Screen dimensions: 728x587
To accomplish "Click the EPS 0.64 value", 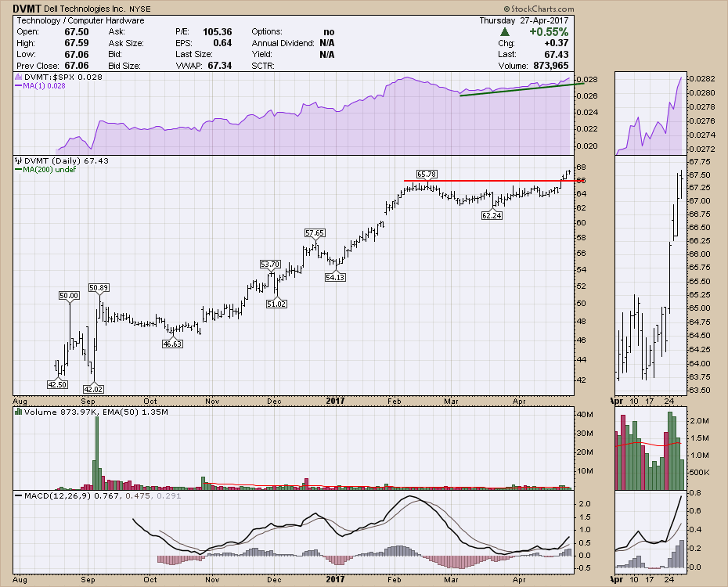I will pos(222,43).
